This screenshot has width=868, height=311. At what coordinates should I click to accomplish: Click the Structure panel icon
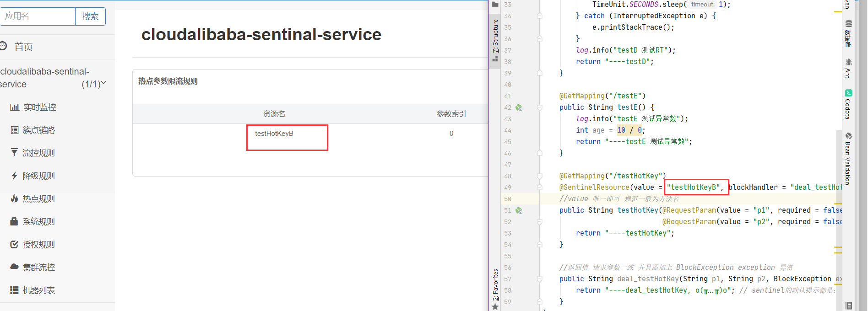coord(495,59)
